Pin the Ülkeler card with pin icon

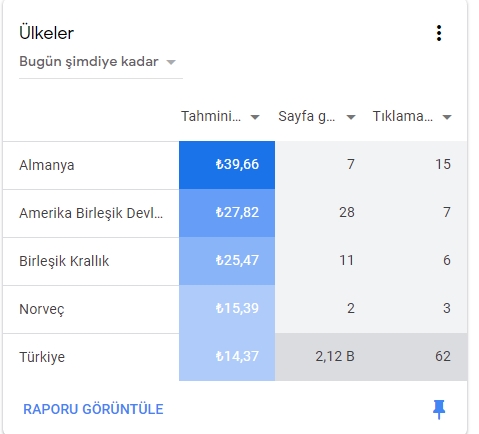click(x=439, y=409)
